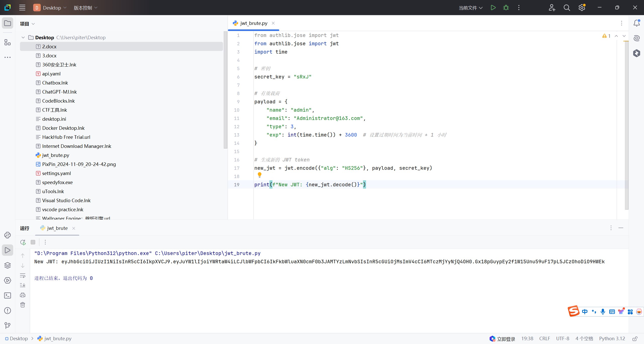Run the current file with green play button

pyautogui.click(x=493, y=8)
